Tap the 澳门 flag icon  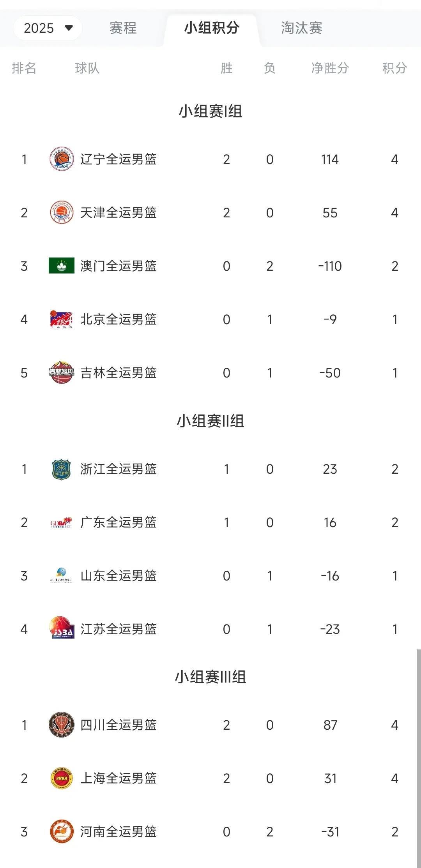(x=62, y=266)
